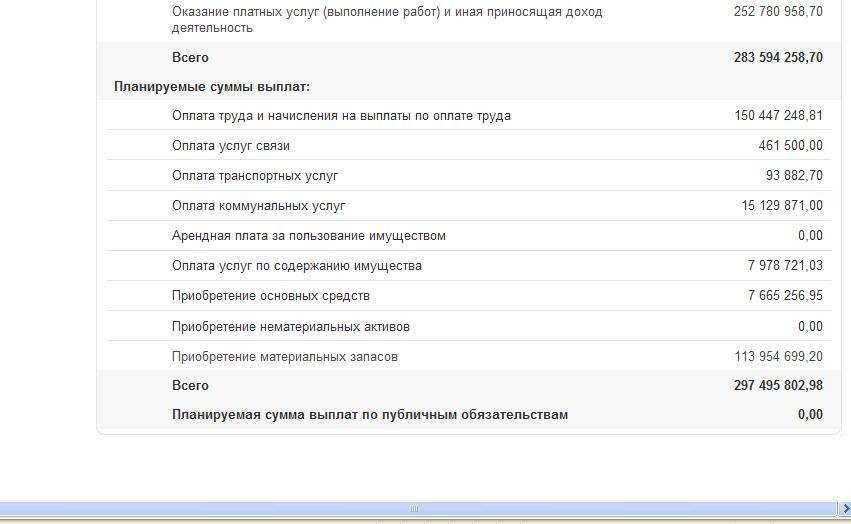Viewport: 851px width, 524px height.
Task: Click the amount 7 665 256,95
Action: click(x=785, y=295)
